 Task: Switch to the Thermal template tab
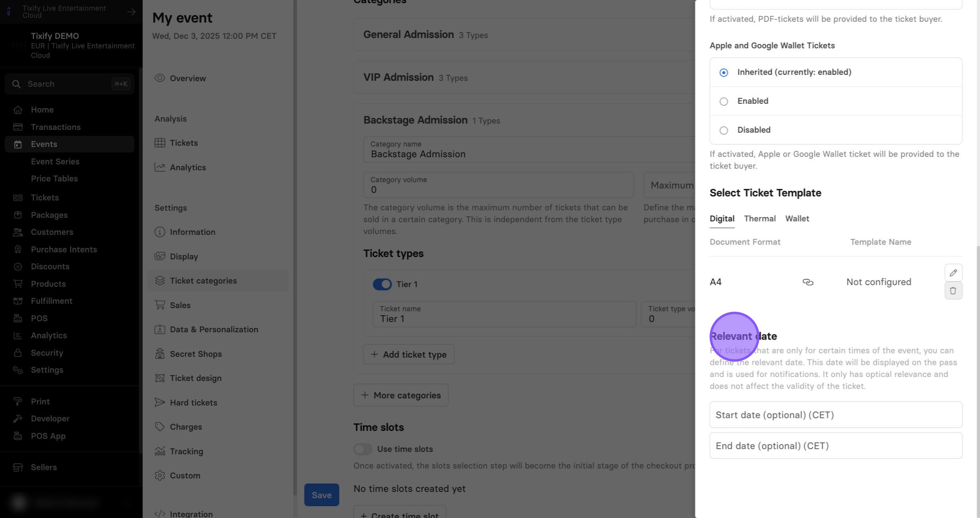coord(760,219)
